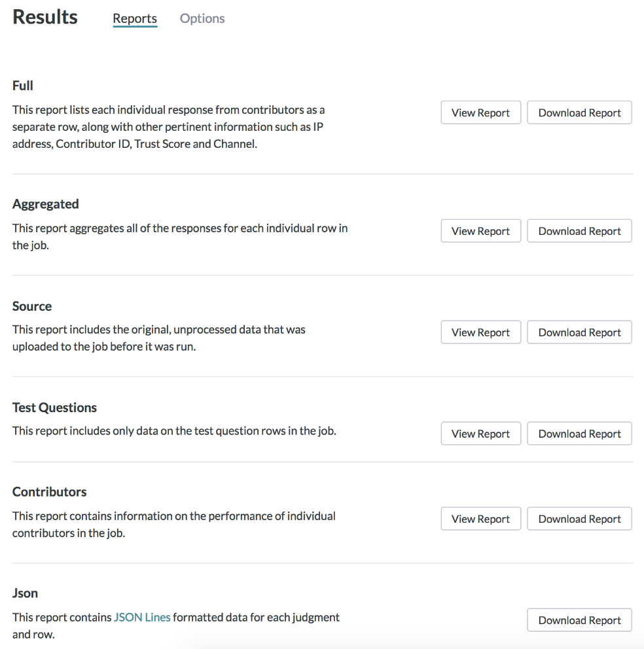Viewport: 644px width, 649px height.
Task: Click the Source section heading
Action: [32, 306]
